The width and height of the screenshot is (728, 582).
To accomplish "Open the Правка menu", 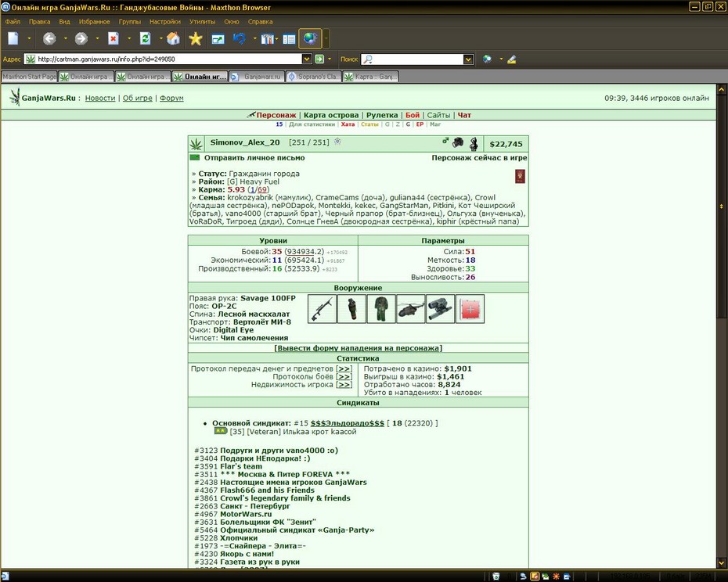I will point(39,21).
